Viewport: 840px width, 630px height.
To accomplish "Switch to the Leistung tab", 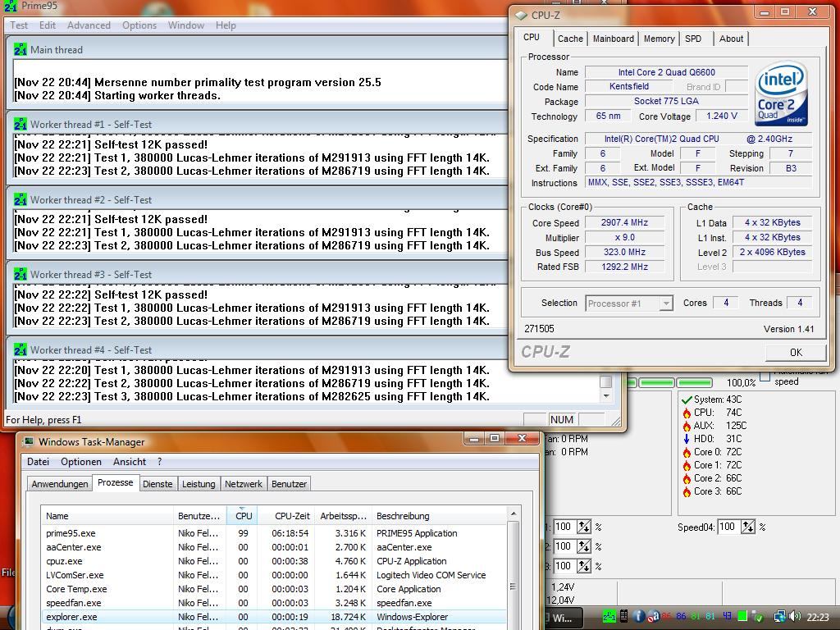I will pos(199,484).
